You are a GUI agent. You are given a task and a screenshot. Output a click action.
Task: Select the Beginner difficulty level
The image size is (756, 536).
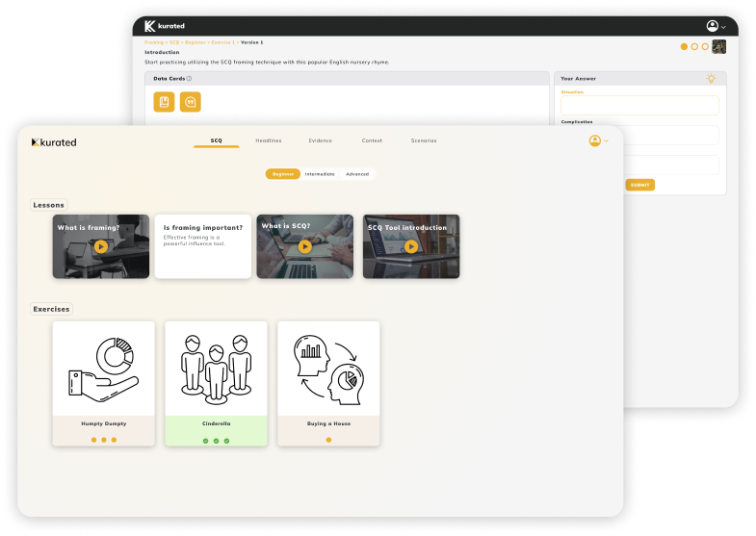[x=282, y=174]
